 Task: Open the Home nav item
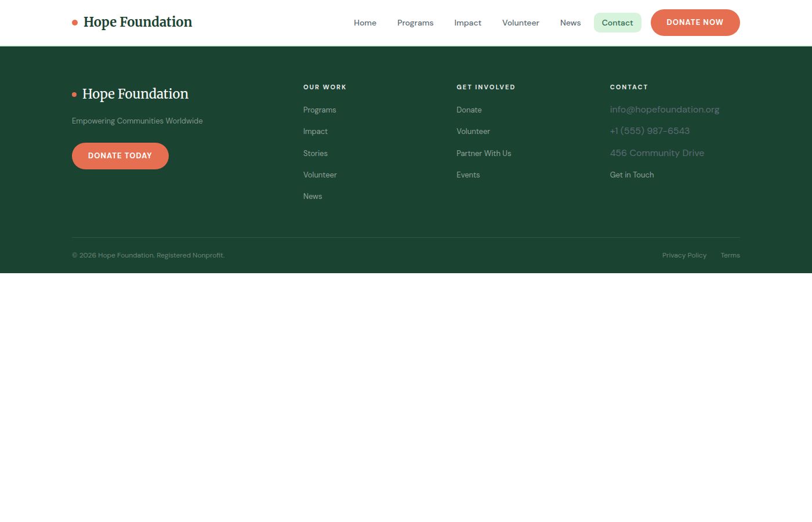point(365,23)
